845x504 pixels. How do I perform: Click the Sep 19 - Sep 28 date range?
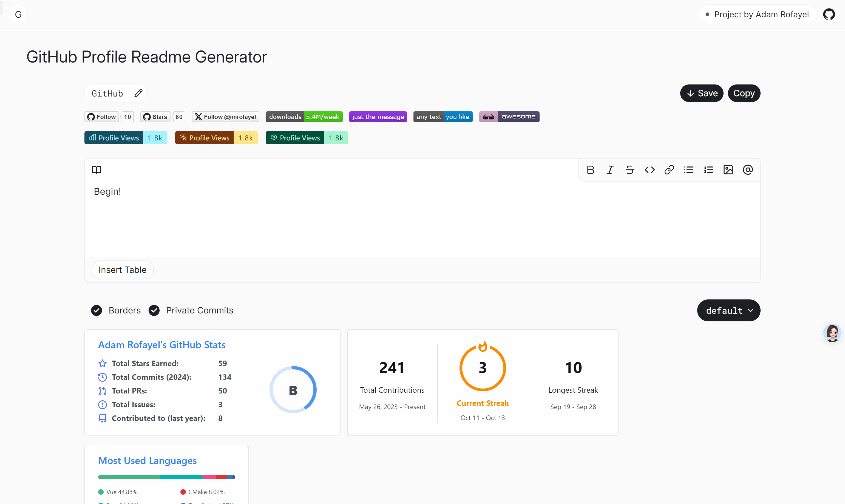(573, 407)
